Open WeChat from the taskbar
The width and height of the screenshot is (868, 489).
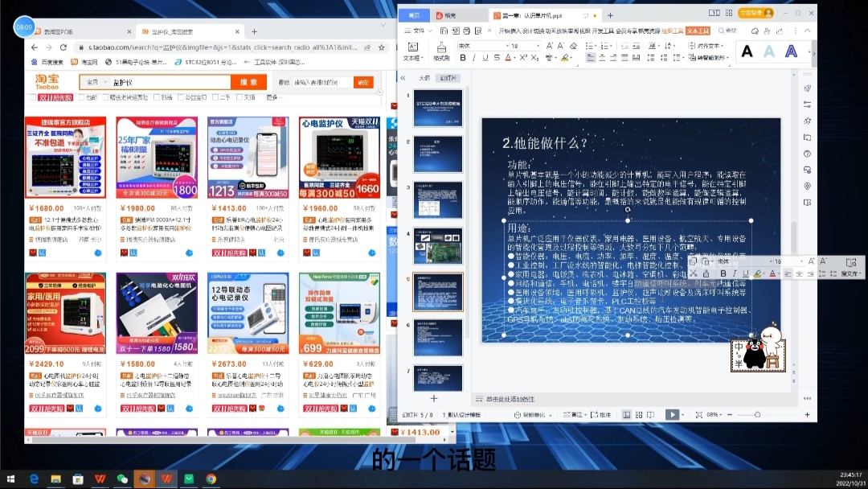[x=122, y=479]
